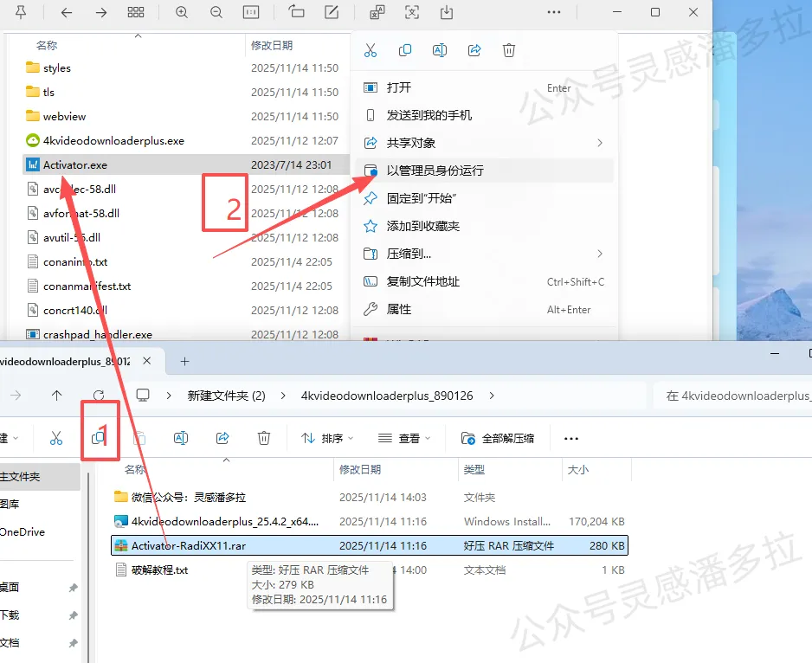The image size is (812, 663).
Task: Select the 主文件夹 sidebar item
Action: coord(39,477)
